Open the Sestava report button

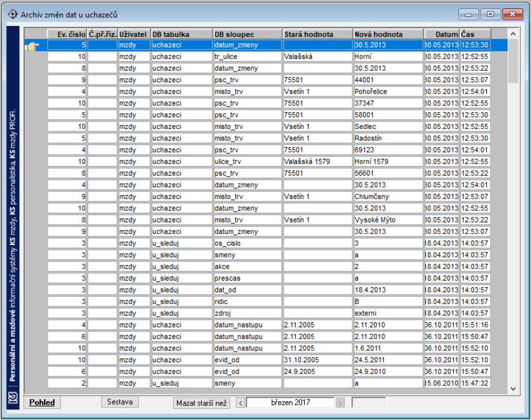point(120,402)
